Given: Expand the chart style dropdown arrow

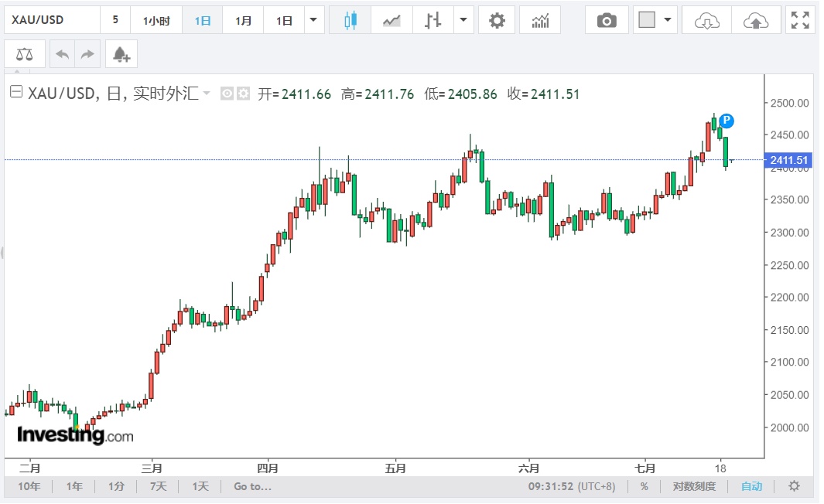Looking at the screenshot, I should click(463, 21).
